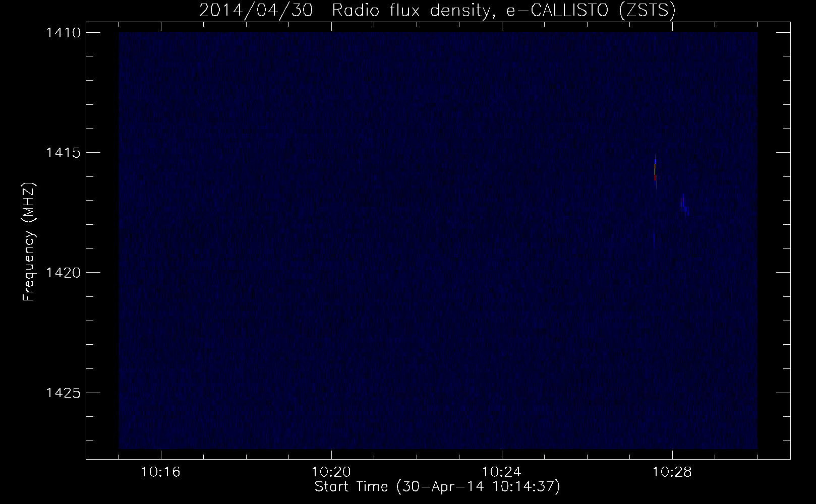This screenshot has width=816, height=504.
Task: Click the bright red-yellow burst near 1415 MHz
Action: [x=655, y=171]
